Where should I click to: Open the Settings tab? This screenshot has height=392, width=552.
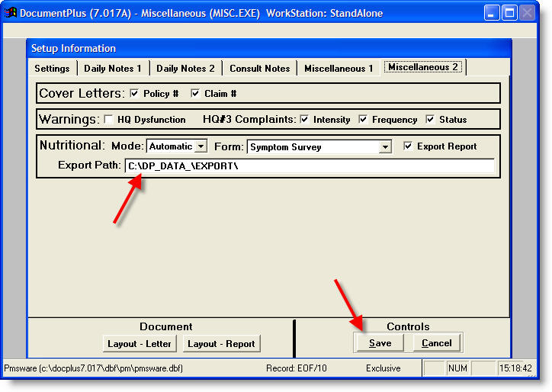tap(52, 69)
